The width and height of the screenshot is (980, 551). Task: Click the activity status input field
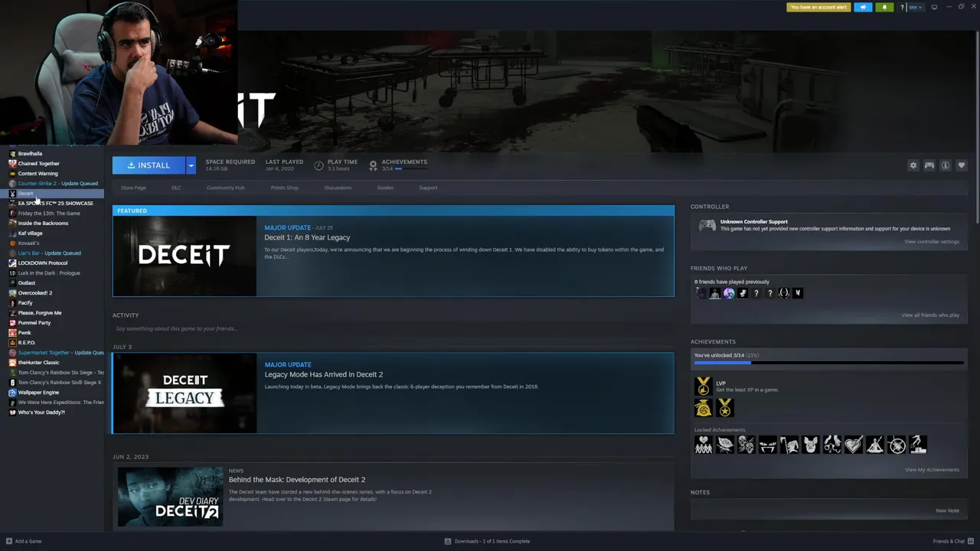point(393,328)
